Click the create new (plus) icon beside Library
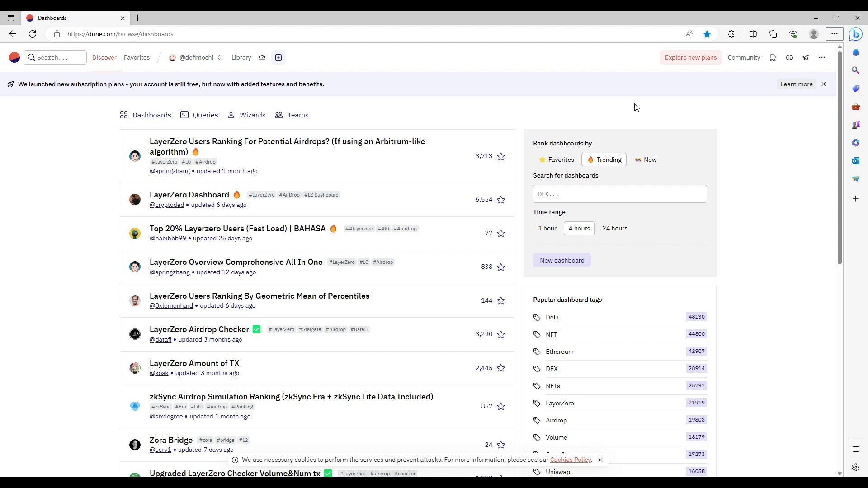 [278, 57]
